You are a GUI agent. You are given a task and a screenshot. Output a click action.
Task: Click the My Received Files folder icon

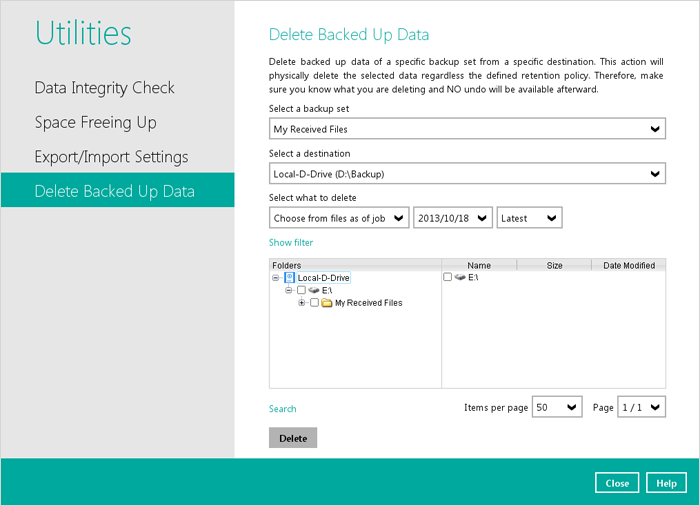point(327,303)
